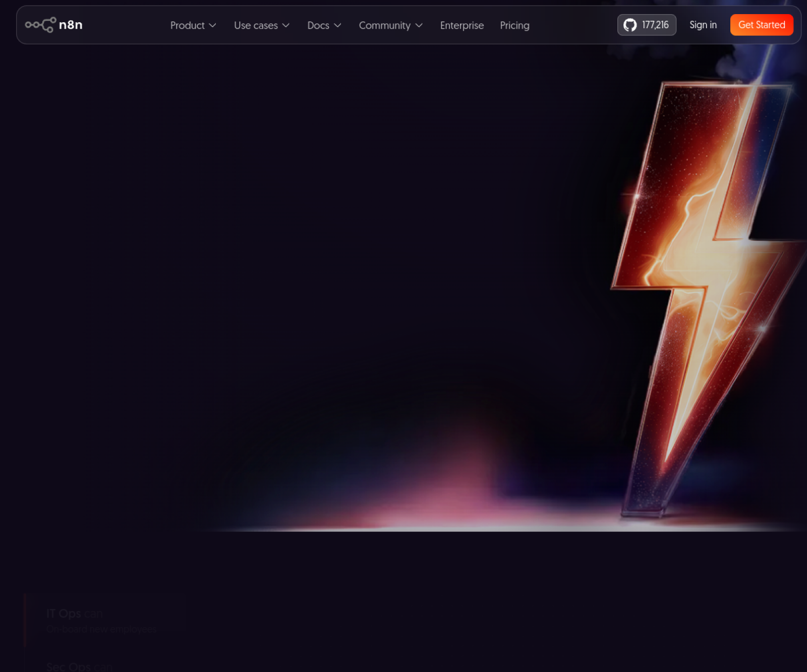Click the n8n node-connector logo icon

40,25
